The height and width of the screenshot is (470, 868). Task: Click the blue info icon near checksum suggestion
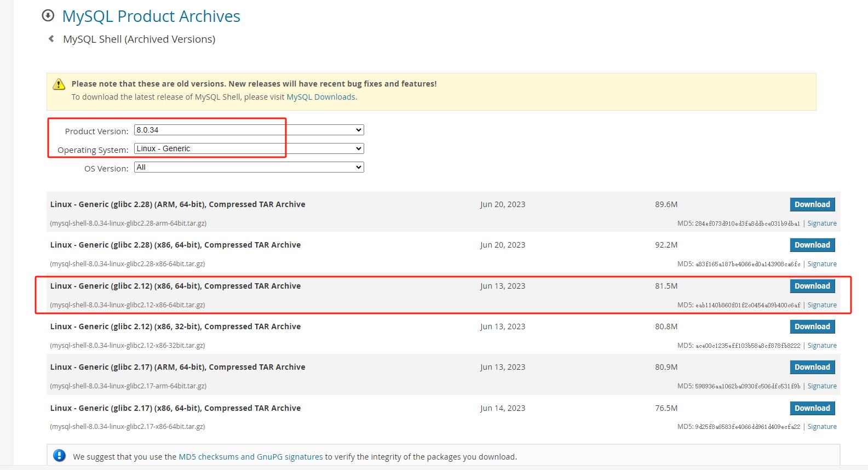(59, 456)
